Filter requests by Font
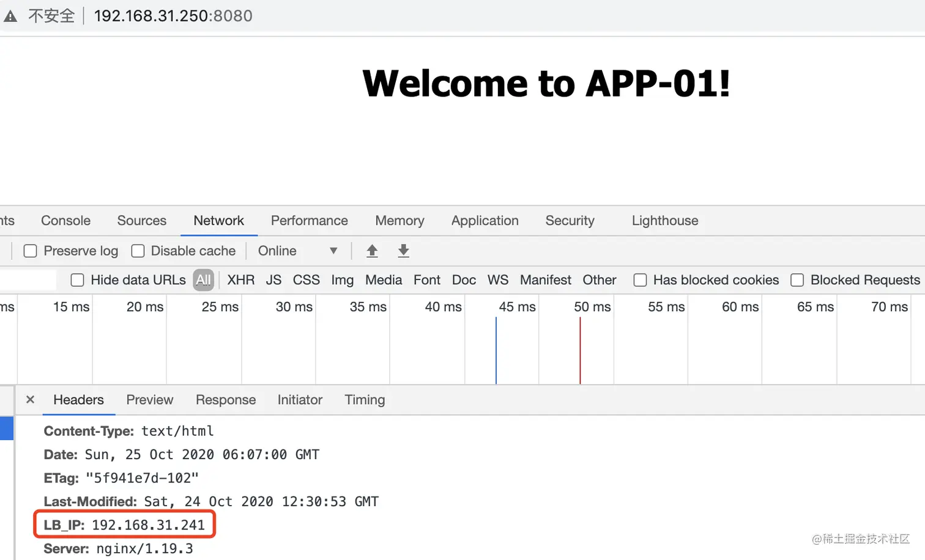Image resolution: width=925 pixels, height=560 pixels. pyautogui.click(x=427, y=280)
